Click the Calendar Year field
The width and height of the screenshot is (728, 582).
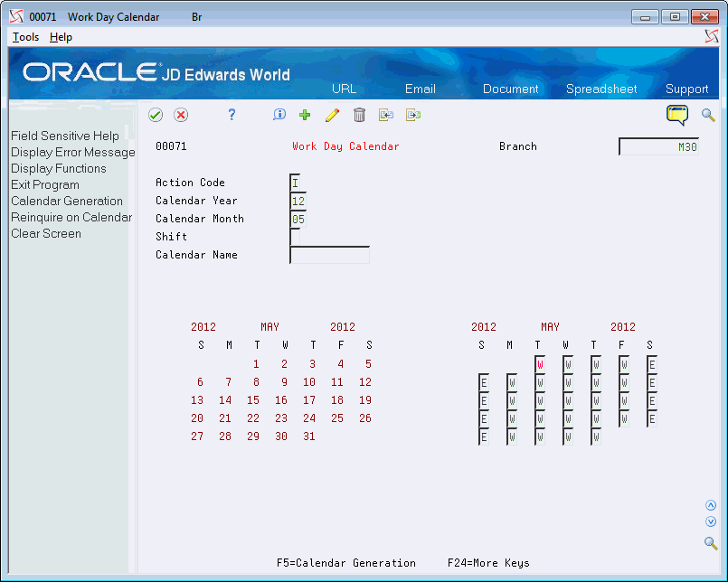[x=298, y=201]
